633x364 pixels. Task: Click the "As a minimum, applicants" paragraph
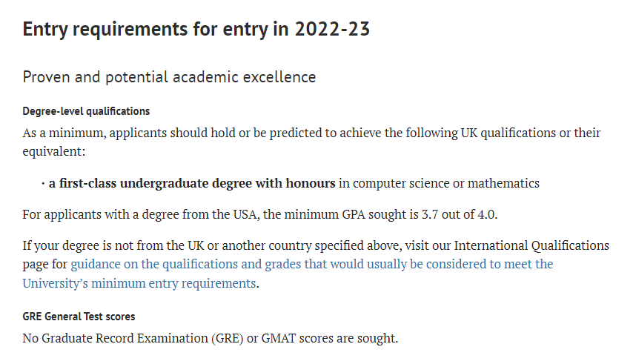pyautogui.click(x=311, y=142)
